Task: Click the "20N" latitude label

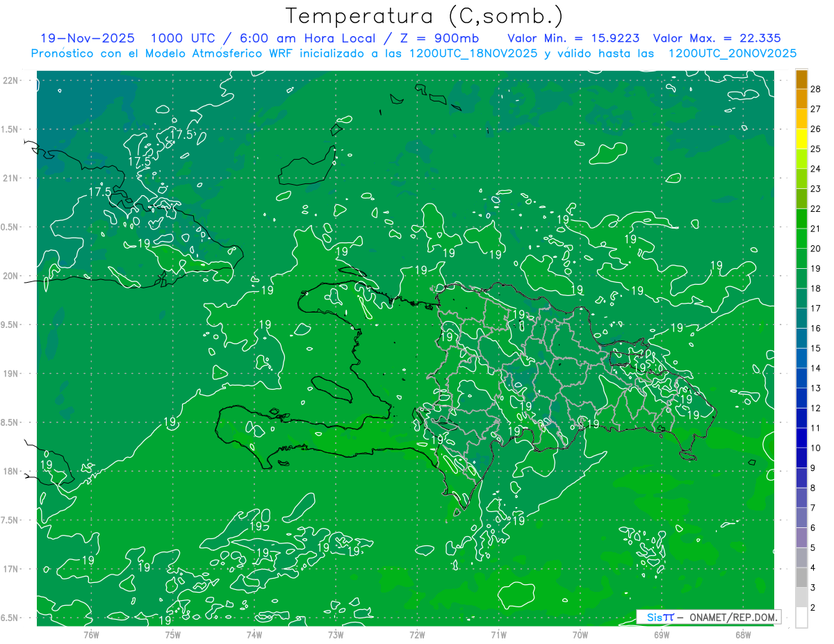Action: coord(11,276)
